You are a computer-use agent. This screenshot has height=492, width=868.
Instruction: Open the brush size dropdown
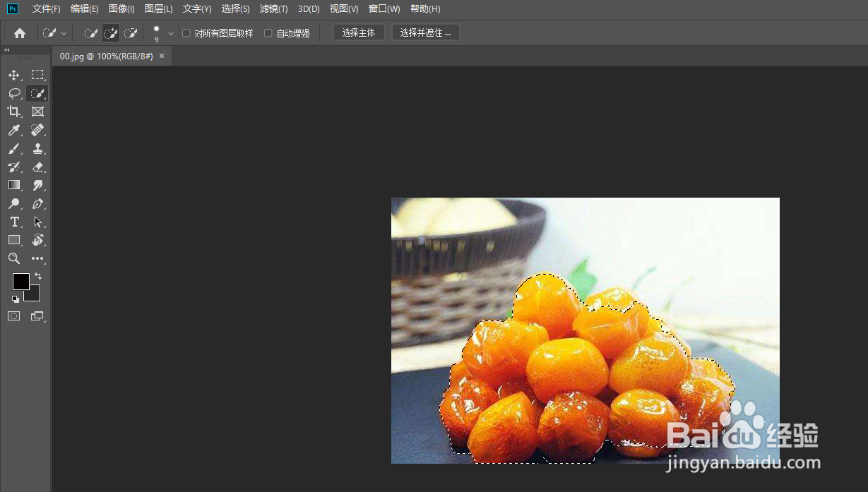click(x=170, y=32)
